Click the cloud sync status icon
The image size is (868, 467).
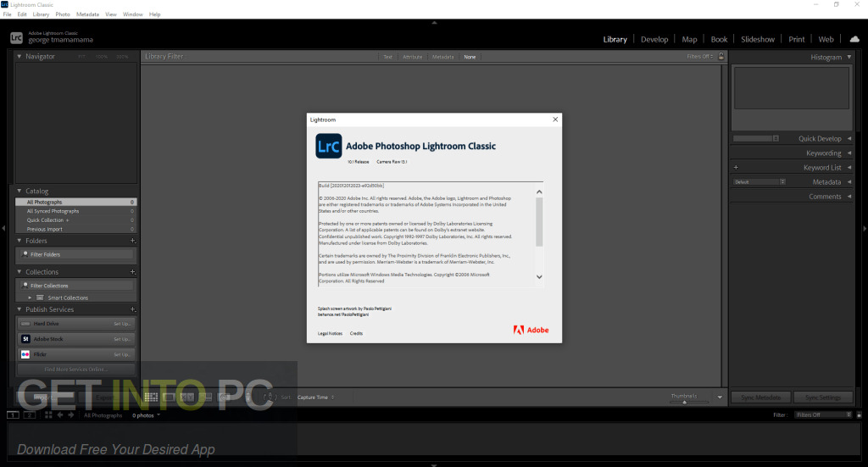pos(854,39)
